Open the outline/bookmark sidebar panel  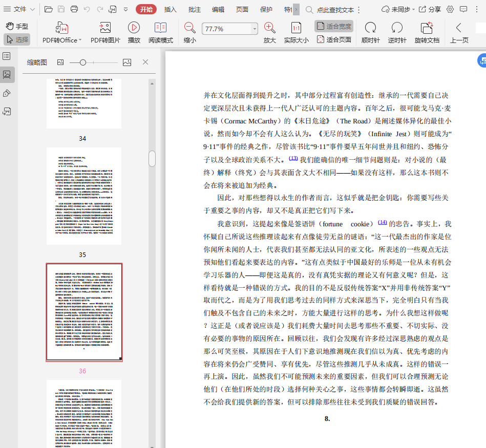[7, 56]
